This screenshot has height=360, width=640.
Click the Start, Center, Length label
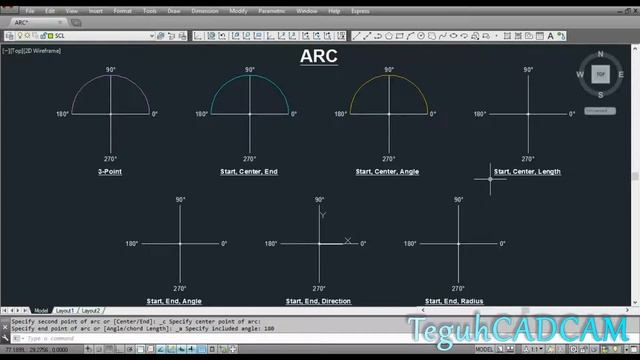point(527,172)
